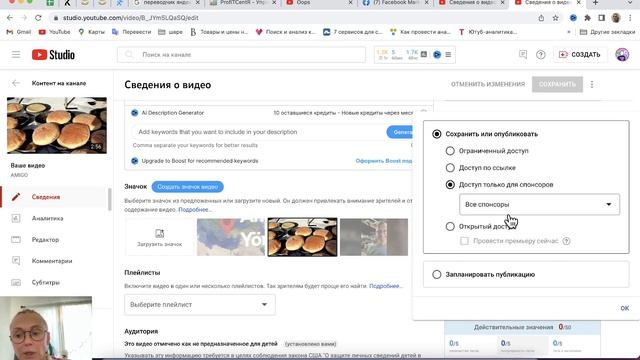Select the blurred person thumbnail option
This screenshot has width=640, height=360.
pos(374,237)
